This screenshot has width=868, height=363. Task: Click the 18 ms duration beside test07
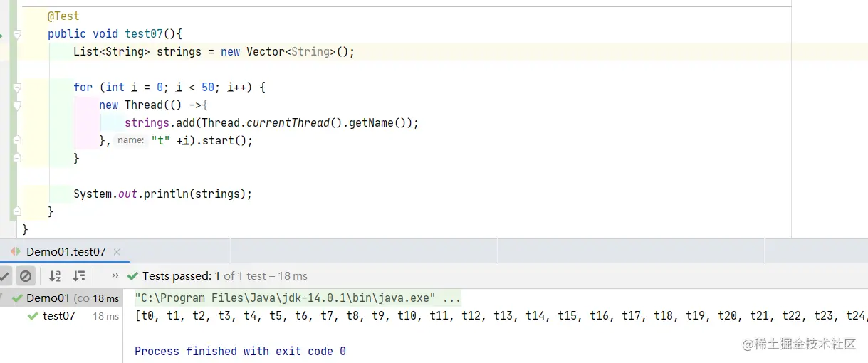tap(105, 316)
